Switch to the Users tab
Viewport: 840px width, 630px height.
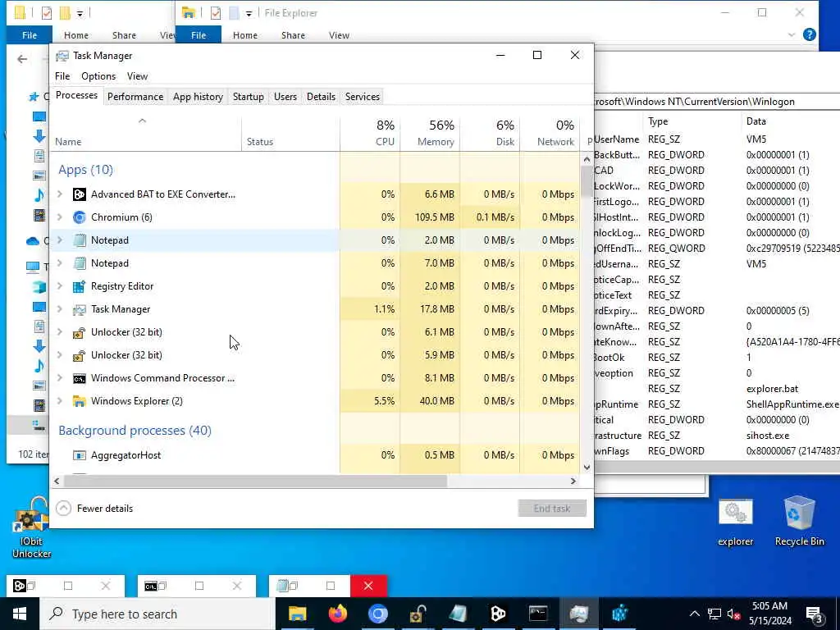point(285,97)
